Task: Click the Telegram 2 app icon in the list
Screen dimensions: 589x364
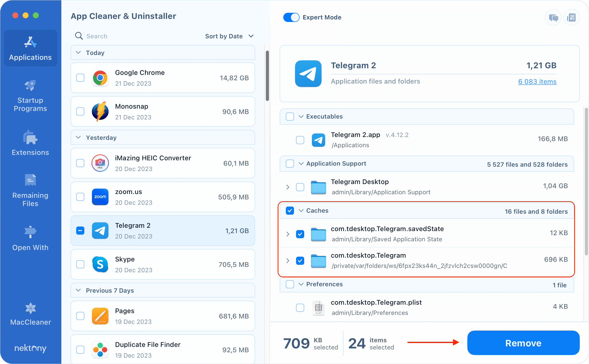Action: point(100,230)
